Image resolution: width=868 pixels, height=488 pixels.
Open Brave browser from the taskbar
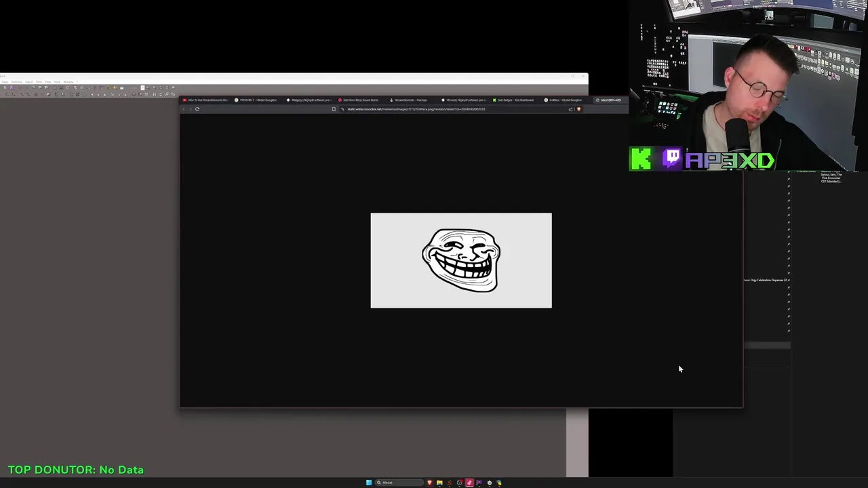[x=430, y=483]
